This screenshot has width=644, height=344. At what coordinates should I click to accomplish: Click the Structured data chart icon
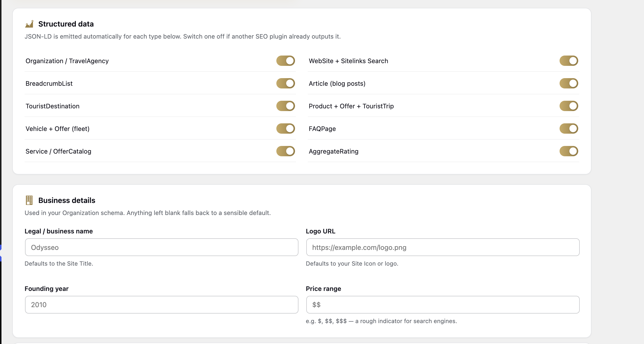(29, 24)
